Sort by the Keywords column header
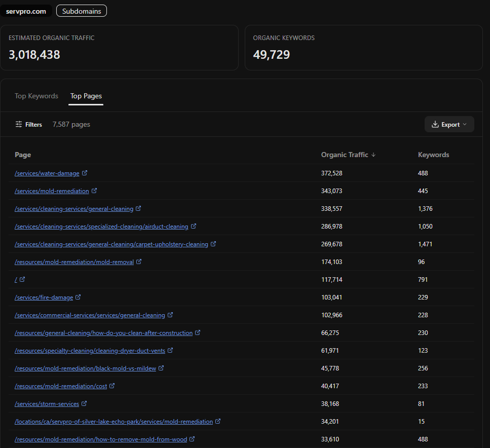Viewport: 490px width, 448px height. [433, 155]
